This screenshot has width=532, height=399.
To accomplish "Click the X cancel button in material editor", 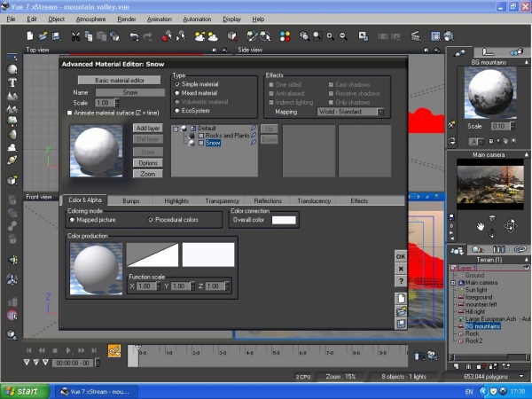I will pos(401,269).
